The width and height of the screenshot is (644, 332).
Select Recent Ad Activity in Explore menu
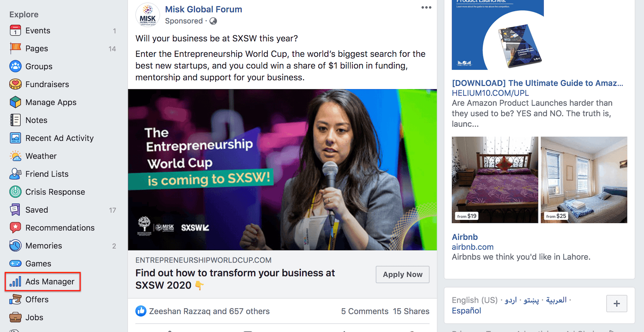59,138
